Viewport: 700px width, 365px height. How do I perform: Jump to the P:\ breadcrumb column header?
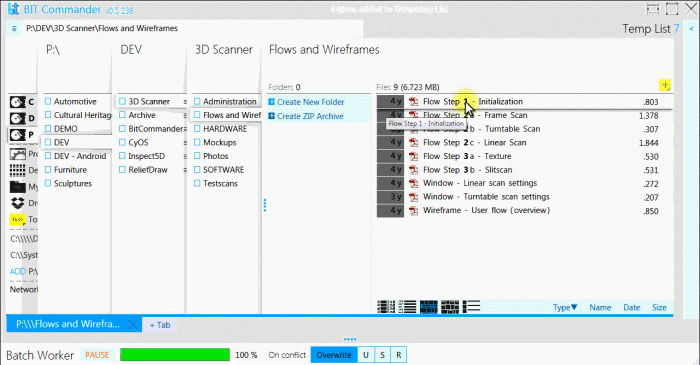(x=53, y=50)
